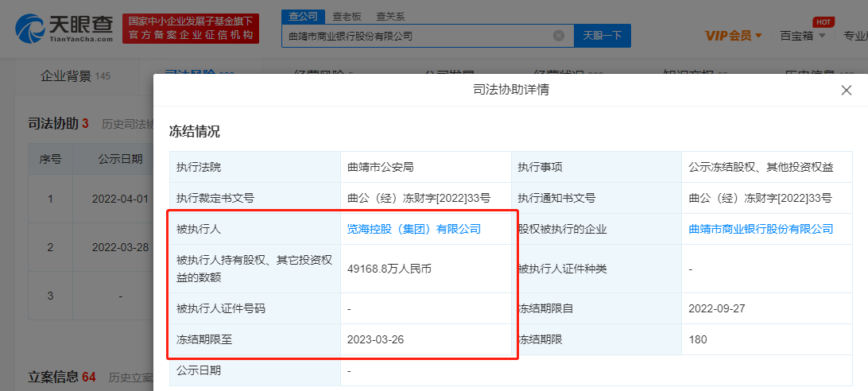Open the 曲靖市商业银行股份有限公司 link in the table

point(761,229)
